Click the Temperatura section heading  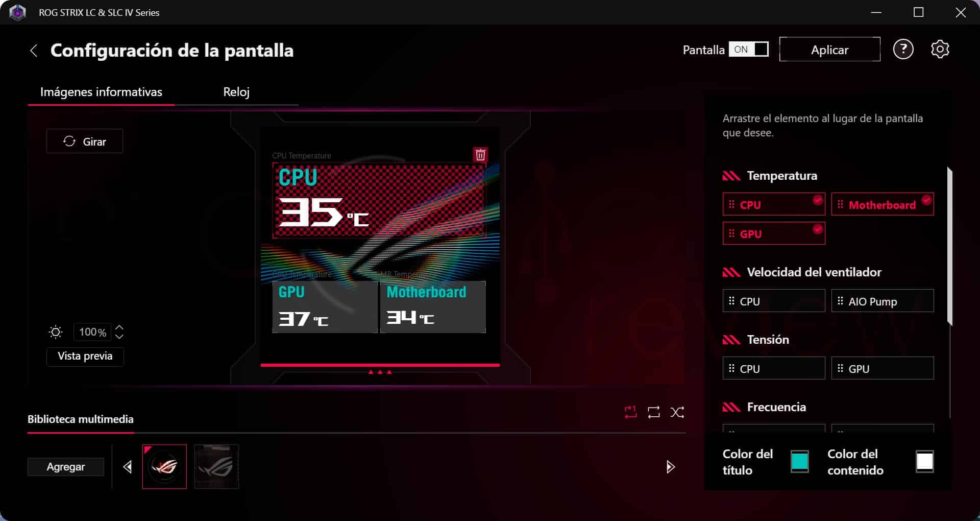[782, 176]
